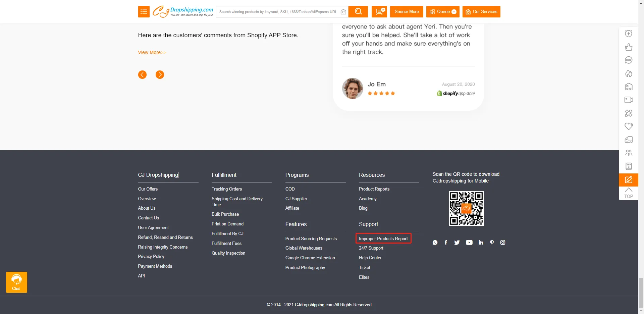Open the Improper Products Report link
Image resolution: width=644 pixels, height=314 pixels.
point(383,239)
